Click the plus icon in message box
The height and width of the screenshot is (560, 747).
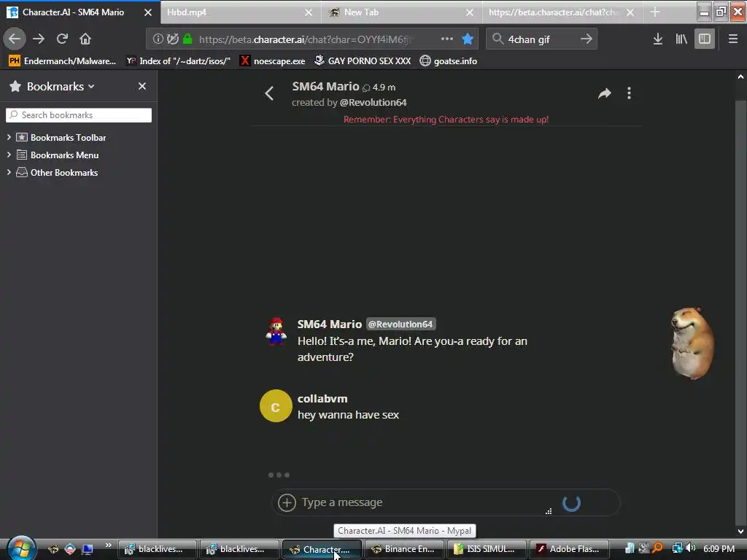pos(287,502)
